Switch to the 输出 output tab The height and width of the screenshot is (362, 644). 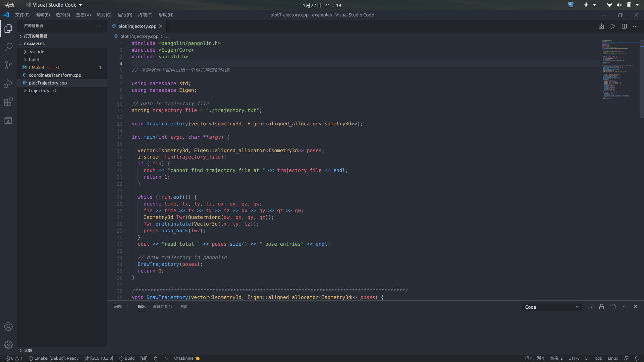coord(142,307)
